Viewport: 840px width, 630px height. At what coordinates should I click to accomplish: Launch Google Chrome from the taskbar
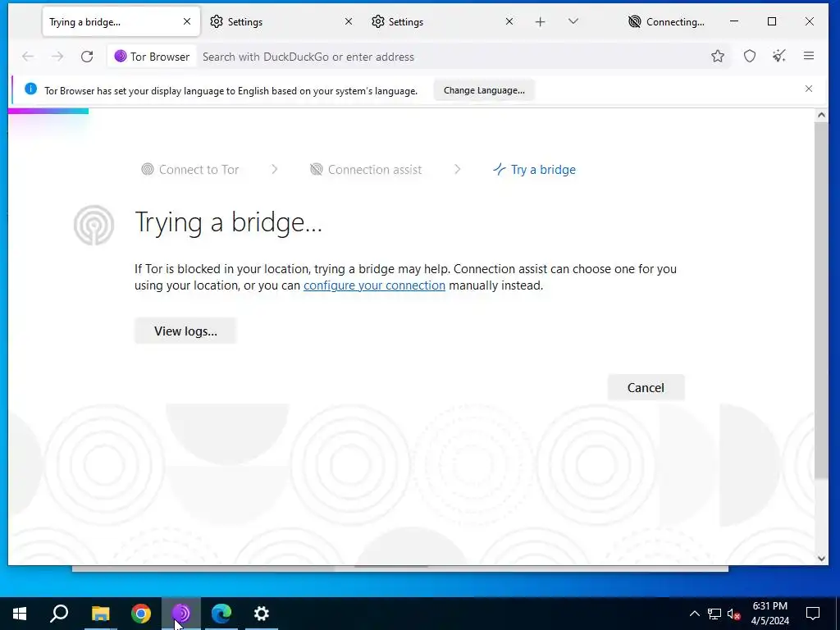click(x=141, y=614)
